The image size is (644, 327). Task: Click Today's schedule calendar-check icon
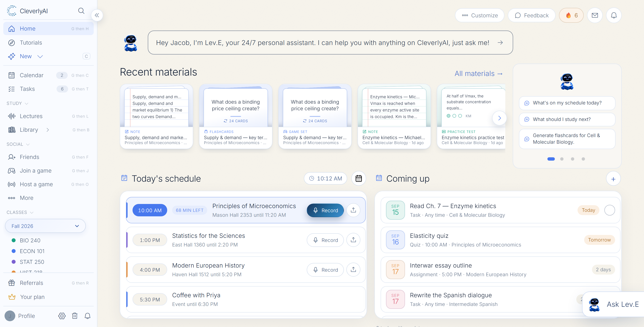click(x=124, y=178)
